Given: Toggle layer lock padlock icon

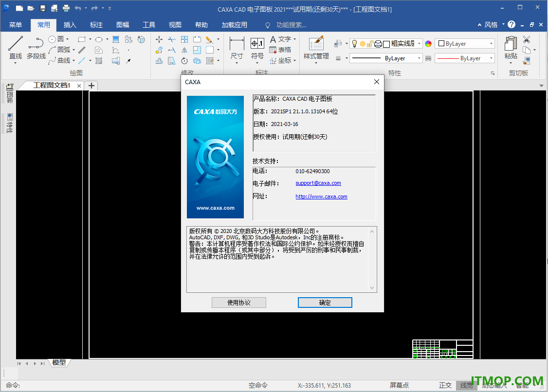Looking at the screenshot, I should [x=370, y=44].
